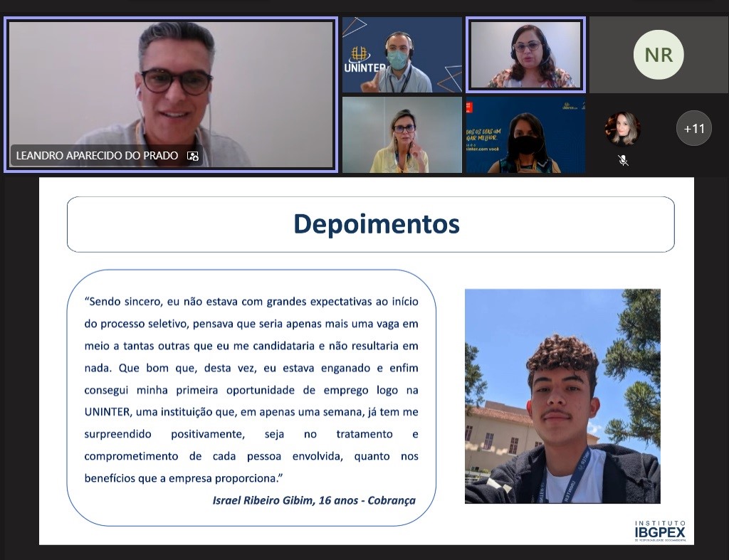Click the Instituto IBGPEX logo on slide
This screenshot has width=729, height=560.
tap(660, 531)
